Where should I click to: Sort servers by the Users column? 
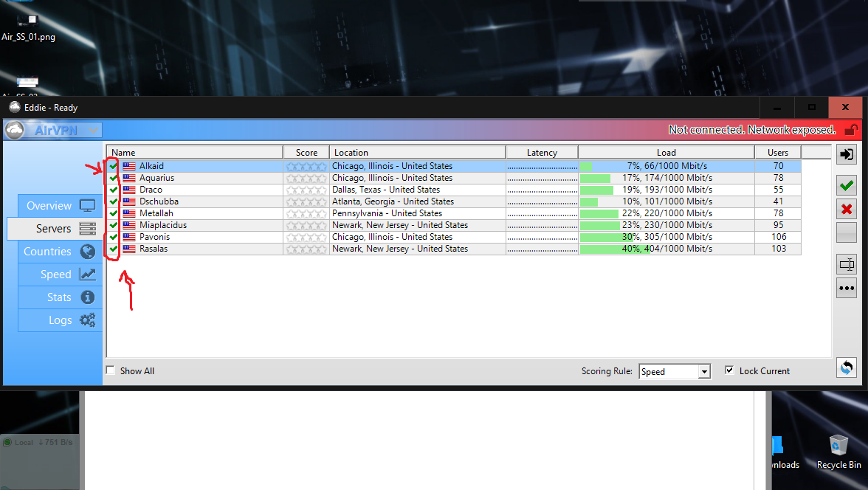[778, 152]
